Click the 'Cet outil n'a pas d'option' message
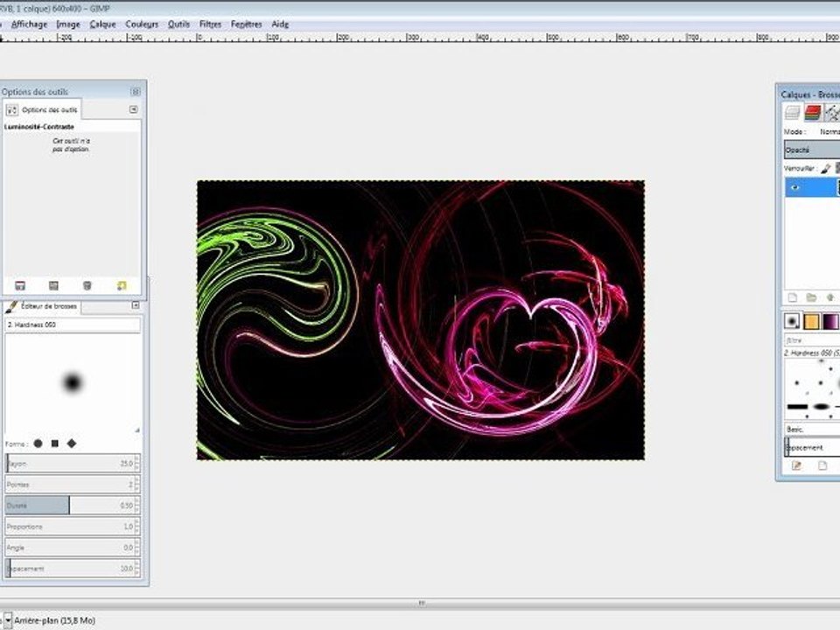 71,145
